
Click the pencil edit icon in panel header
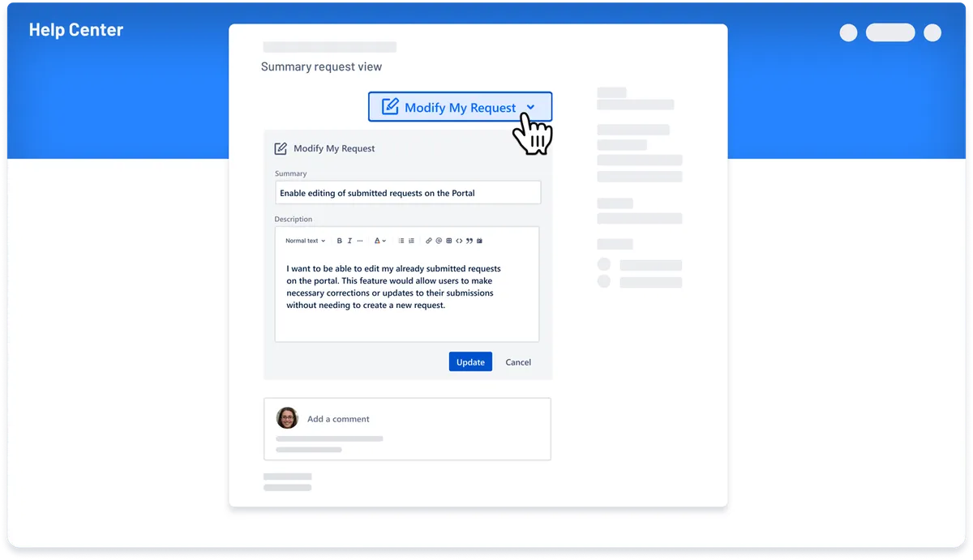coord(281,148)
